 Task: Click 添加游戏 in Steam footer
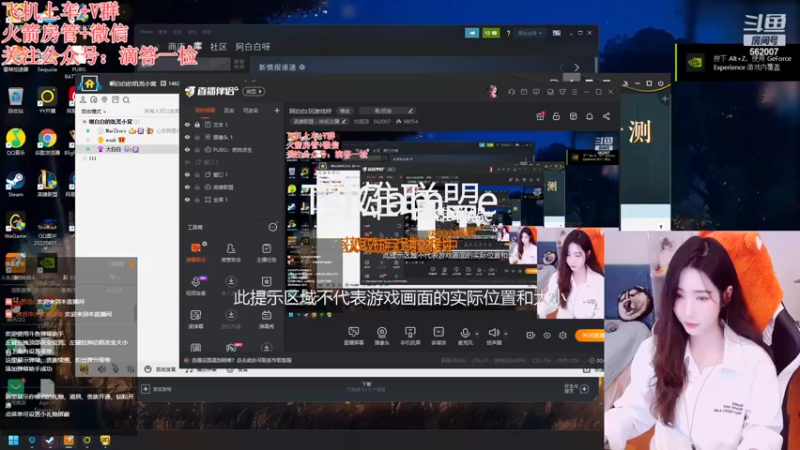coord(157,389)
